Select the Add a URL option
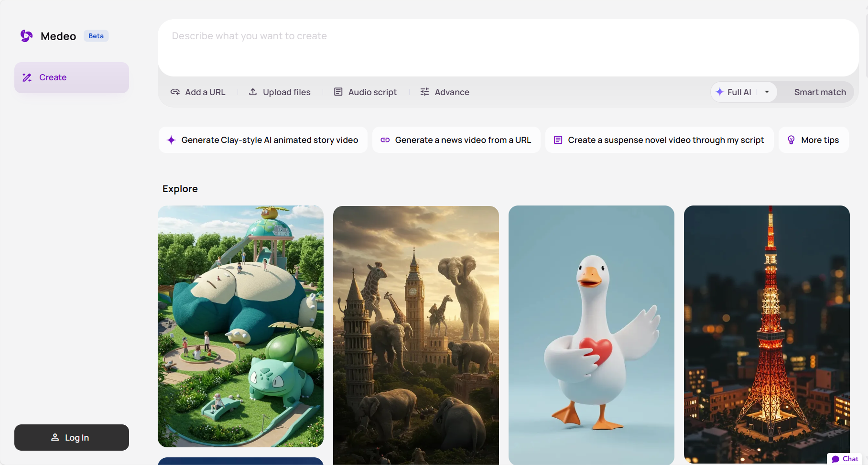The width and height of the screenshot is (868, 465). click(198, 92)
